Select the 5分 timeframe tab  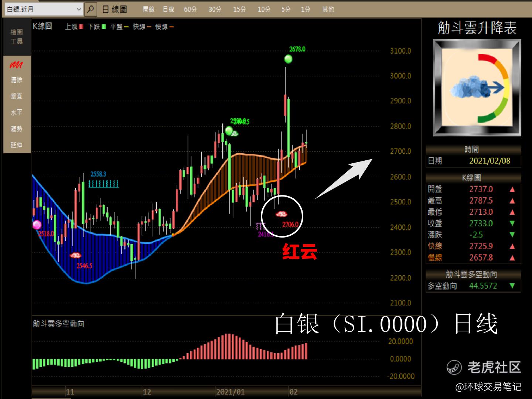(286, 9)
